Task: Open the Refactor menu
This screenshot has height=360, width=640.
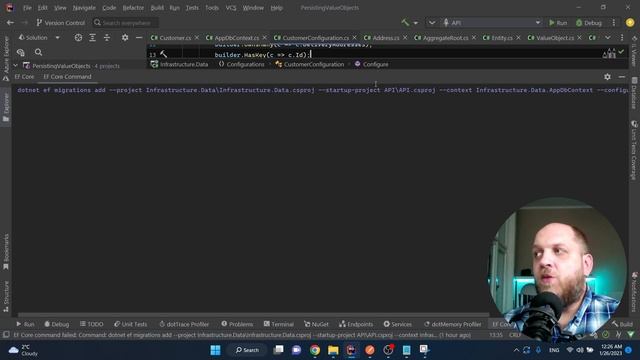Action: tap(133, 8)
